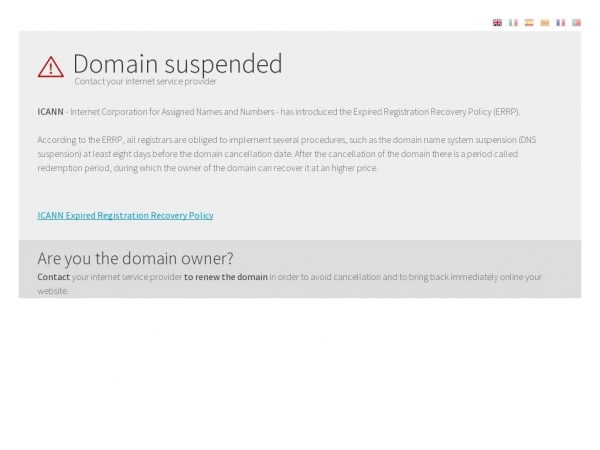Select the Portuguese flag language option
This screenshot has height=450, width=600.
click(576, 23)
